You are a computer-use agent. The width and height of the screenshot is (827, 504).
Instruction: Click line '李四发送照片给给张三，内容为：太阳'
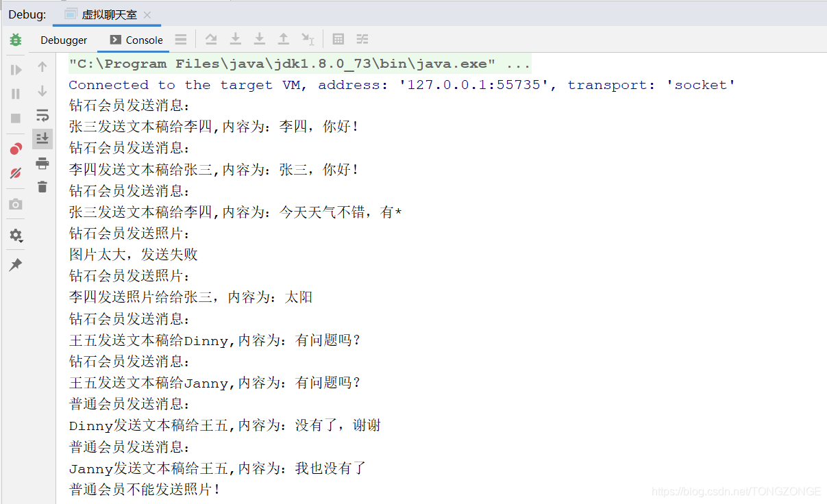(190, 297)
